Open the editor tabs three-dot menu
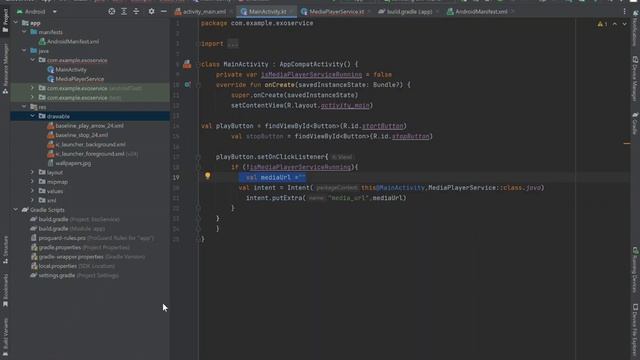This screenshot has width=640, height=360. click(624, 11)
